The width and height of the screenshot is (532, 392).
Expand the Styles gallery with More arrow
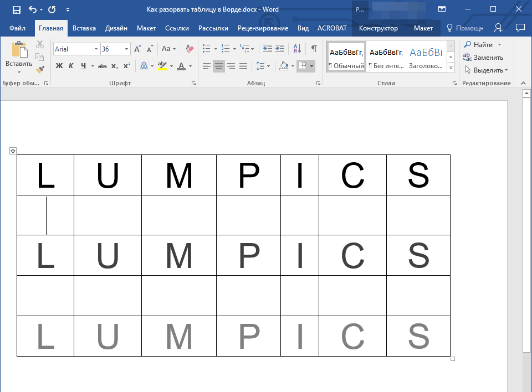[x=451, y=68]
